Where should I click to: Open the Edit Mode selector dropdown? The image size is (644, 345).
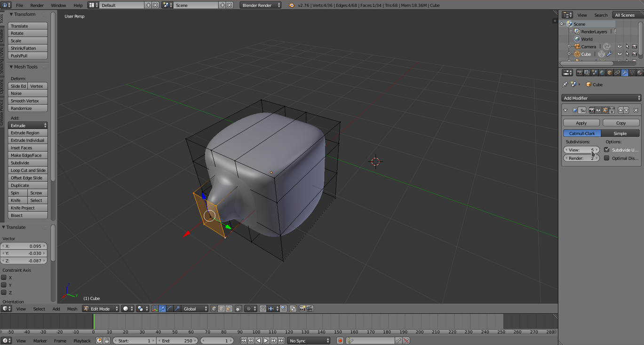tap(101, 309)
